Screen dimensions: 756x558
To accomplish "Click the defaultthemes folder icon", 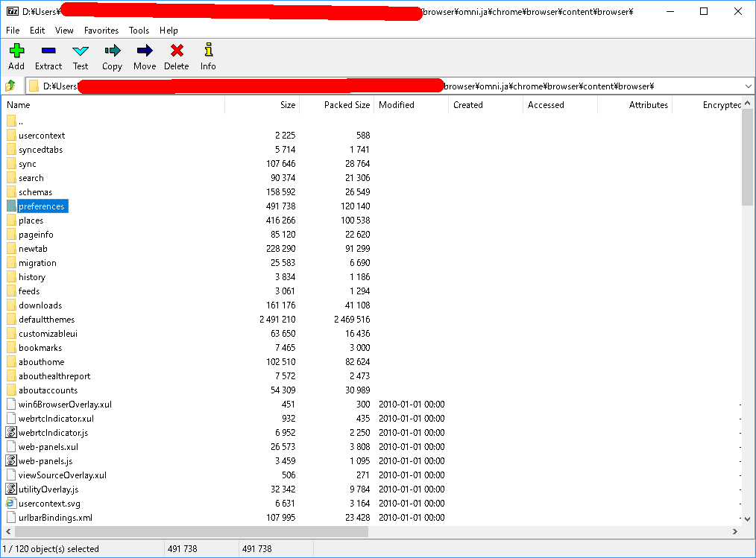I will click(x=12, y=319).
